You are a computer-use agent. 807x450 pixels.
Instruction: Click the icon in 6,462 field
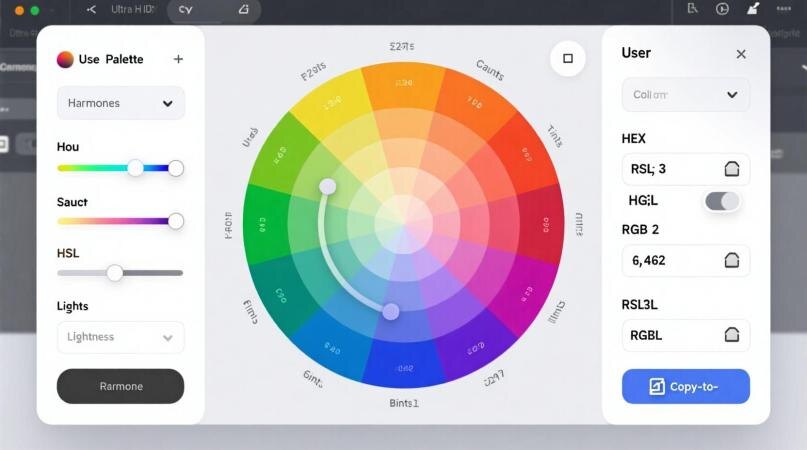click(x=731, y=261)
